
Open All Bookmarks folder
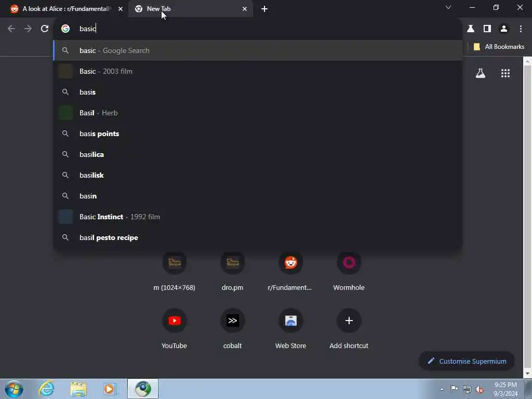pyautogui.click(x=498, y=47)
